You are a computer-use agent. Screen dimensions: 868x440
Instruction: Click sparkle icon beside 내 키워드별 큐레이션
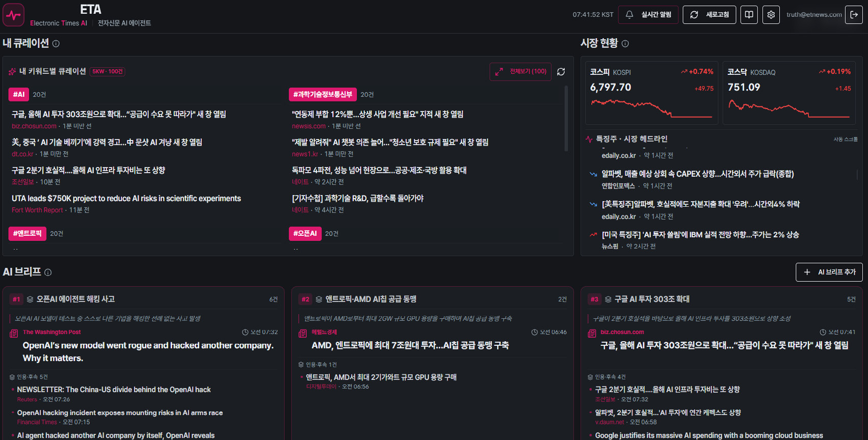(x=12, y=72)
